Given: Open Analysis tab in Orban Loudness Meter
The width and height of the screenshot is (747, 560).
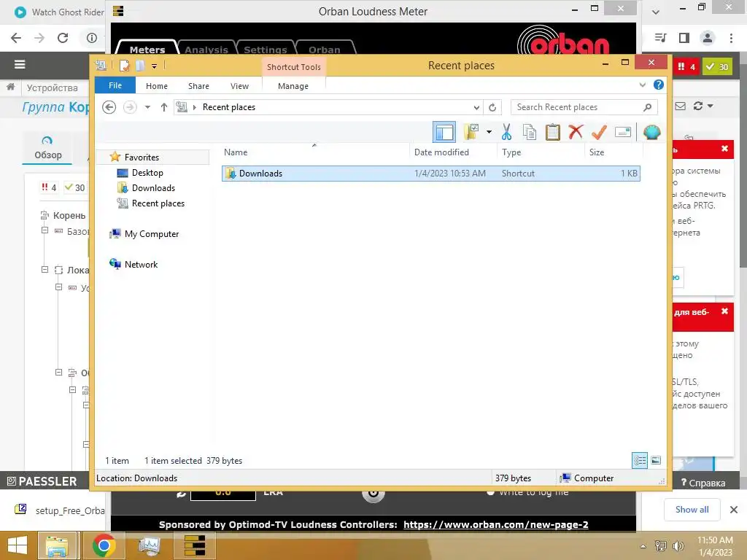Looking at the screenshot, I should [x=206, y=50].
